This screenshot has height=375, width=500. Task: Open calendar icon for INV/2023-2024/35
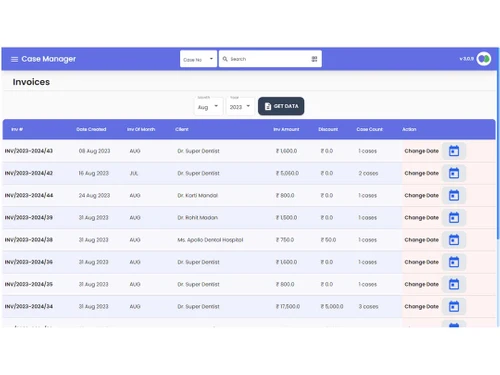click(x=454, y=284)
